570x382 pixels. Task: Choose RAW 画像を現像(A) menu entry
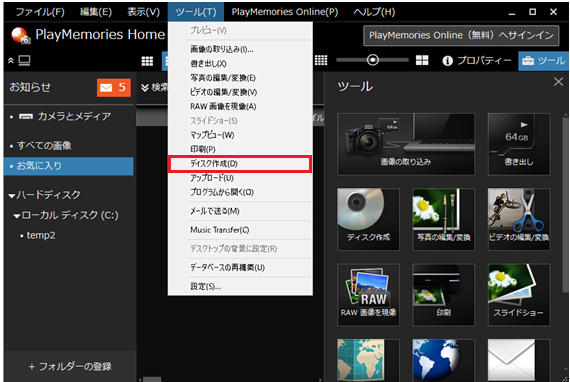tap(240, 106)
